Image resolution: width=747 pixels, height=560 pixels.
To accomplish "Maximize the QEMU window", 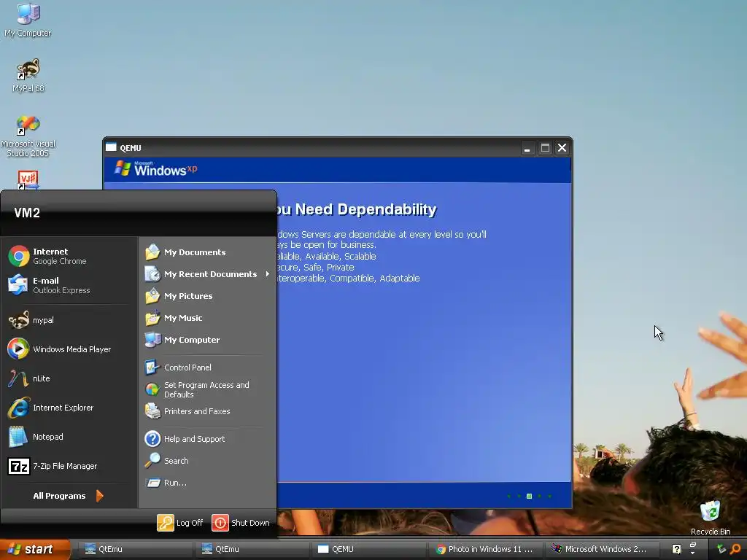I will pyautogui.click(x=545, y=148).
